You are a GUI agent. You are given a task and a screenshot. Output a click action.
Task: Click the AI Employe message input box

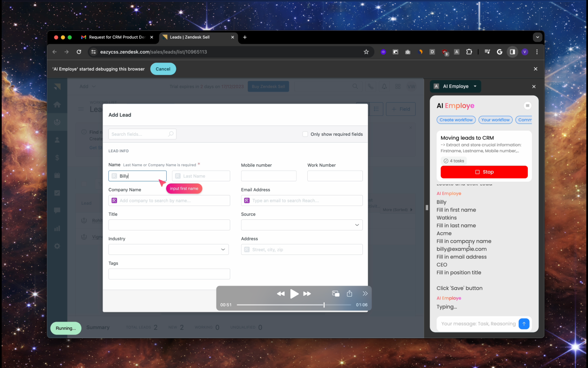click(x=478, y=324)
